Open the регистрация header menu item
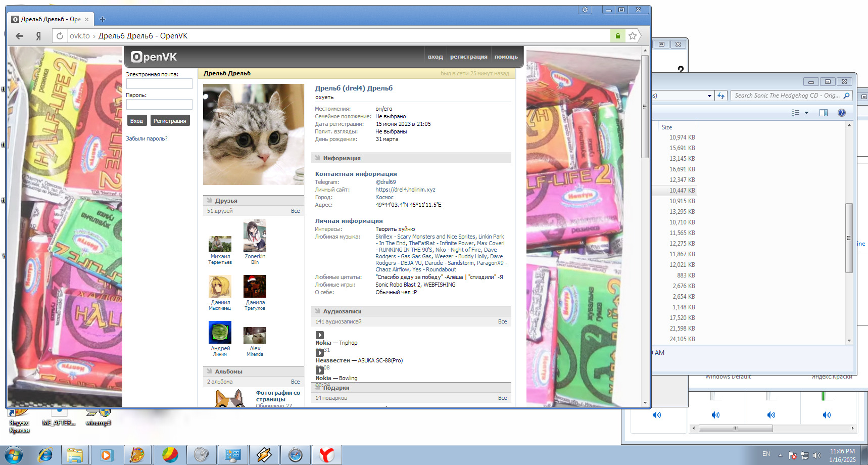The image size is (868, 465). pos(469,57)
